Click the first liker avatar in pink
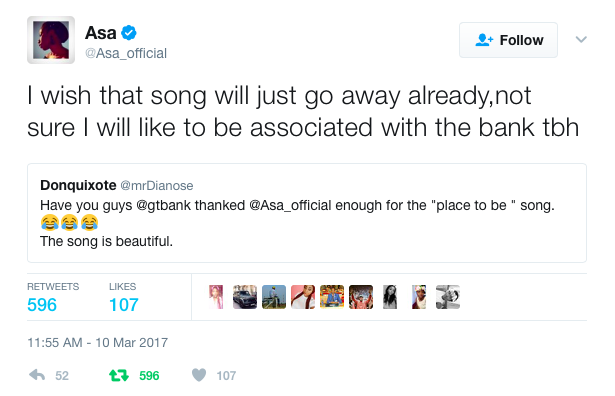This screenshot has width=615, height=396. [x=216, y=297]
